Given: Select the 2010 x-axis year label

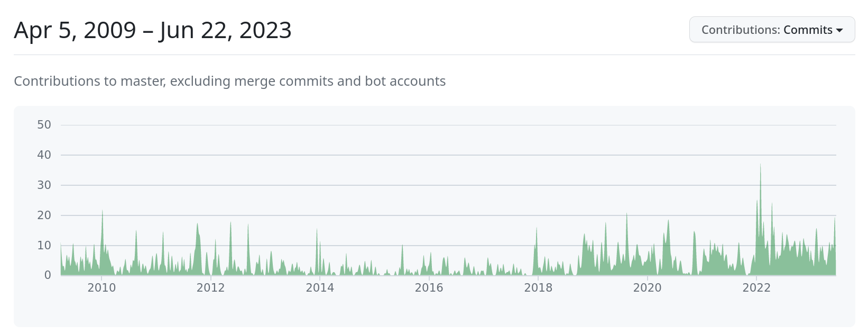Looking at the screenshot, I should click(101, 287).
